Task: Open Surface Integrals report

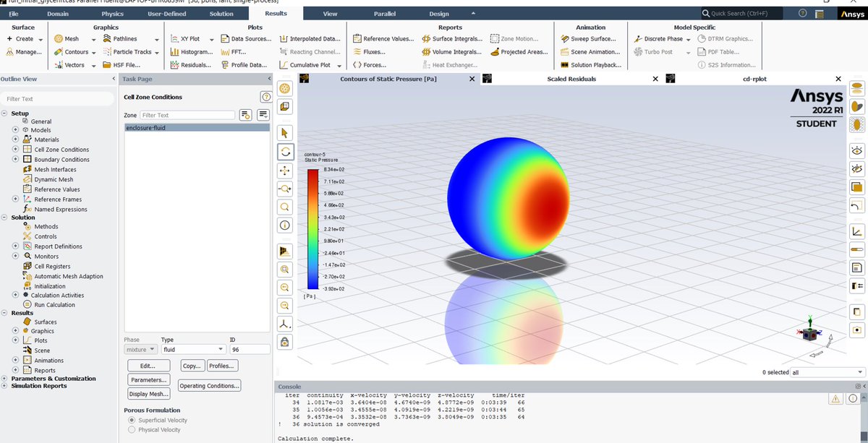Action: coord(451,39)
